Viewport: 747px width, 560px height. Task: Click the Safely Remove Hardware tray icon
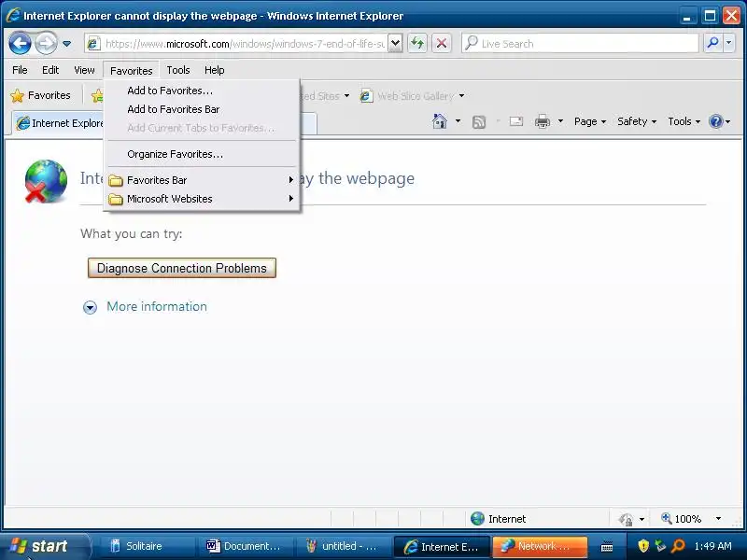660,546
